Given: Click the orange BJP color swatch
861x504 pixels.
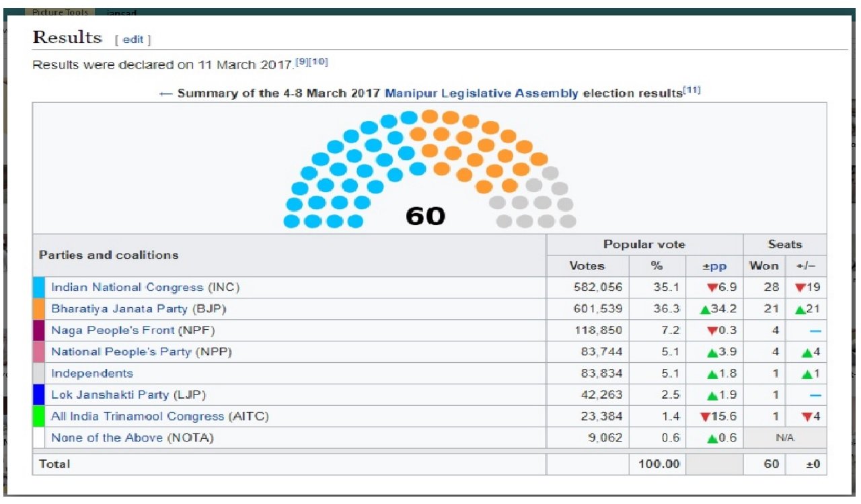Looking at the screenshot, I should [39, 309].
